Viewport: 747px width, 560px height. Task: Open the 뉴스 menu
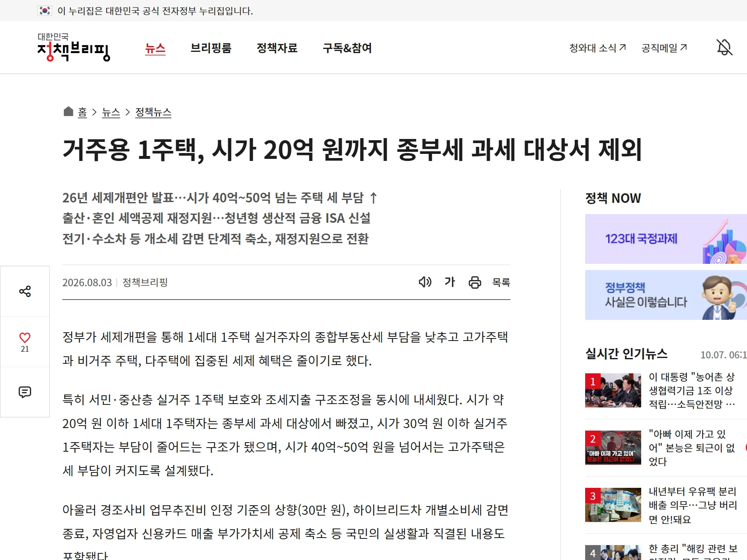(x=155, y=48)
